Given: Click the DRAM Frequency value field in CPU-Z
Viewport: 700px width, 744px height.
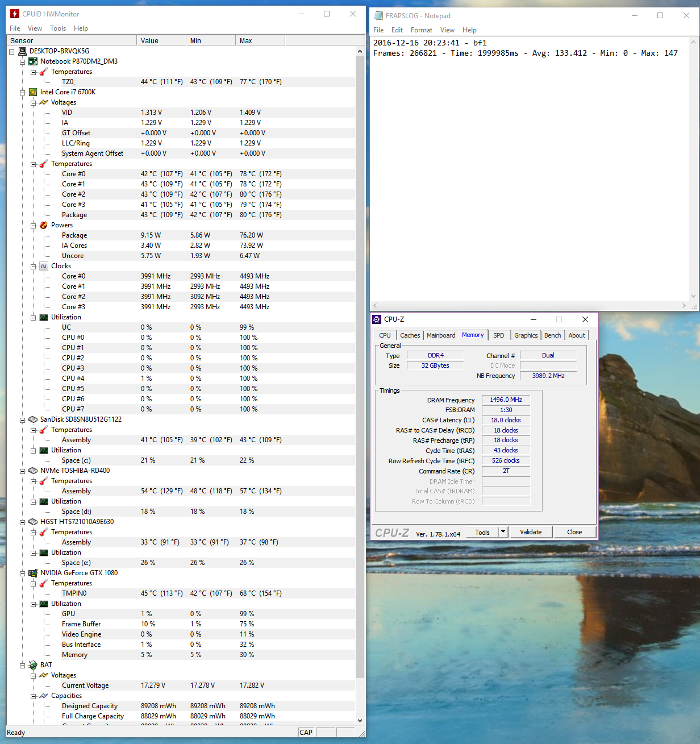Looking at the screenshot, I should click(x=506, y=400).
